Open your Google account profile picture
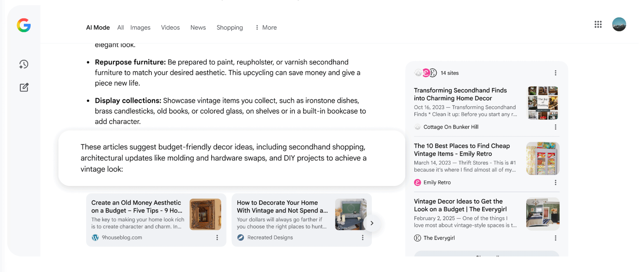 (619, 24)
